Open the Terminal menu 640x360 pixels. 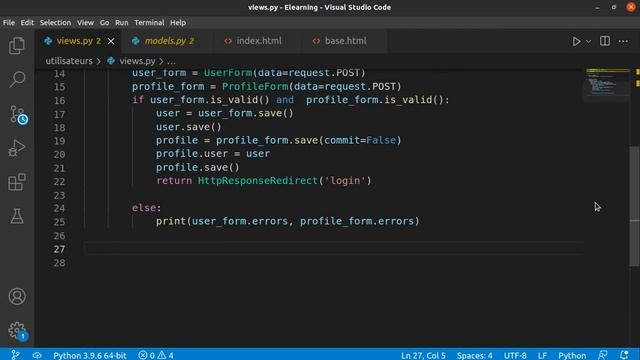click(x=149, y=23)
